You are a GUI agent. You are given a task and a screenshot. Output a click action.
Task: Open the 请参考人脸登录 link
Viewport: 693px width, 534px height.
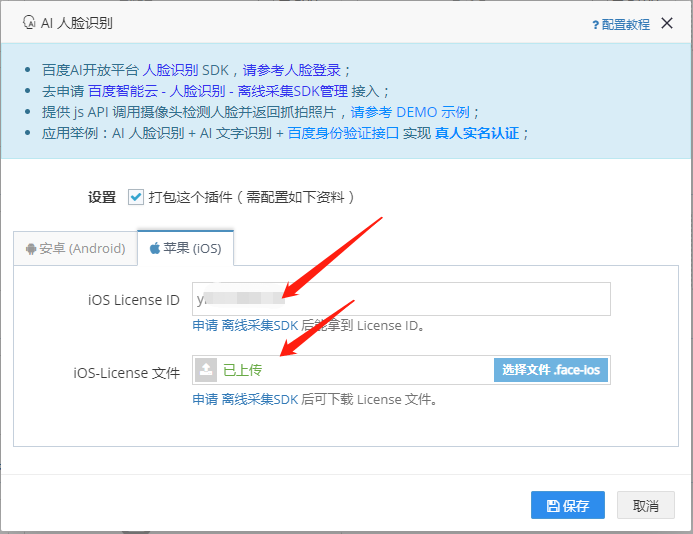292,70
